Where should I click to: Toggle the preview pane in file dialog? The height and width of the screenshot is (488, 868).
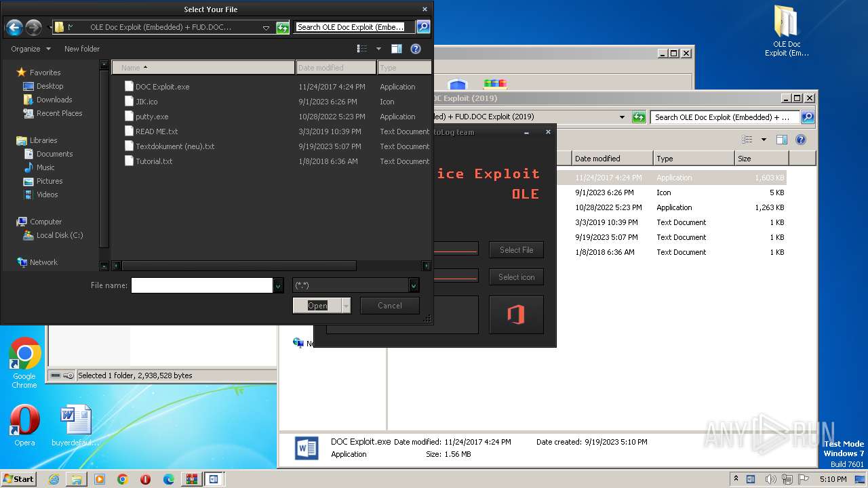[x=397, y=49]
